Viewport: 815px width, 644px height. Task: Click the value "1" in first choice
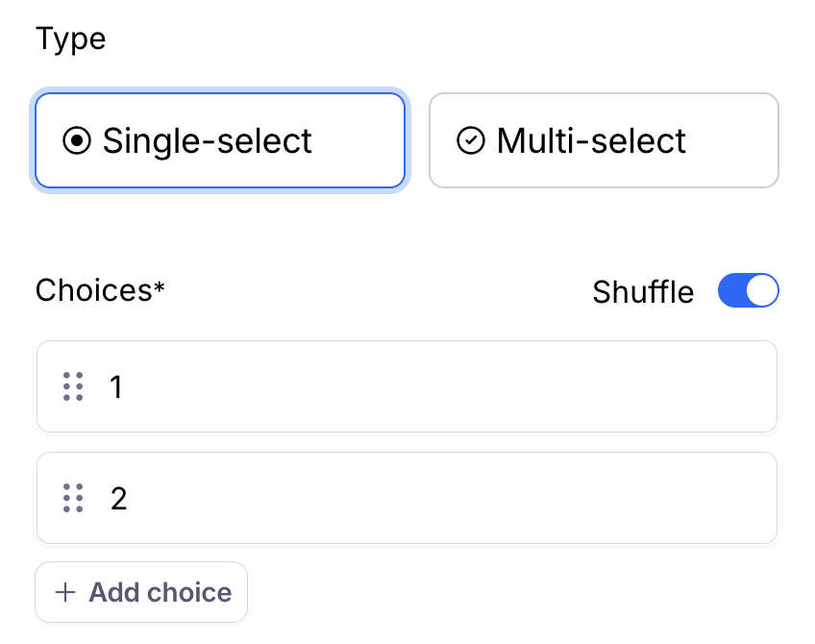tap(116, 386)
